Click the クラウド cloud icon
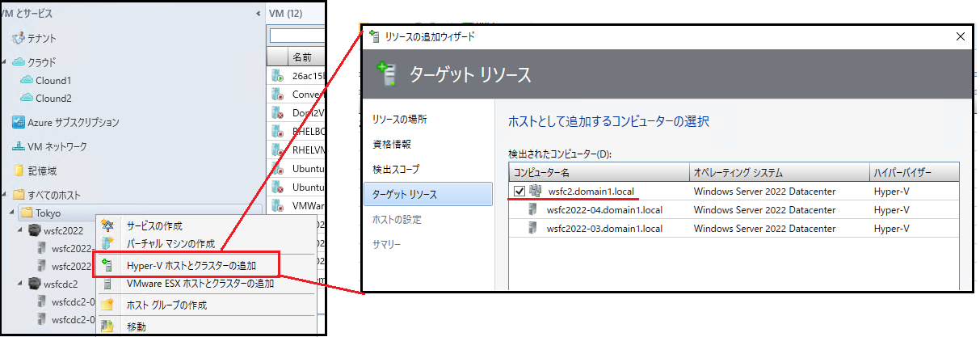Image resolution: width=980 pixels, height=337 pixels. coord(19,62)
